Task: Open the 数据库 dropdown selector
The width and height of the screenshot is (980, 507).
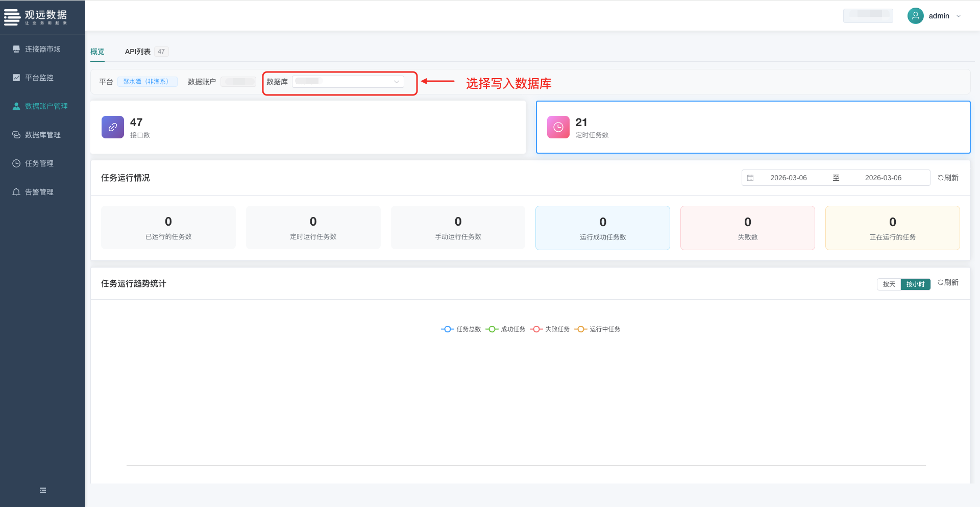Action: 348,82
